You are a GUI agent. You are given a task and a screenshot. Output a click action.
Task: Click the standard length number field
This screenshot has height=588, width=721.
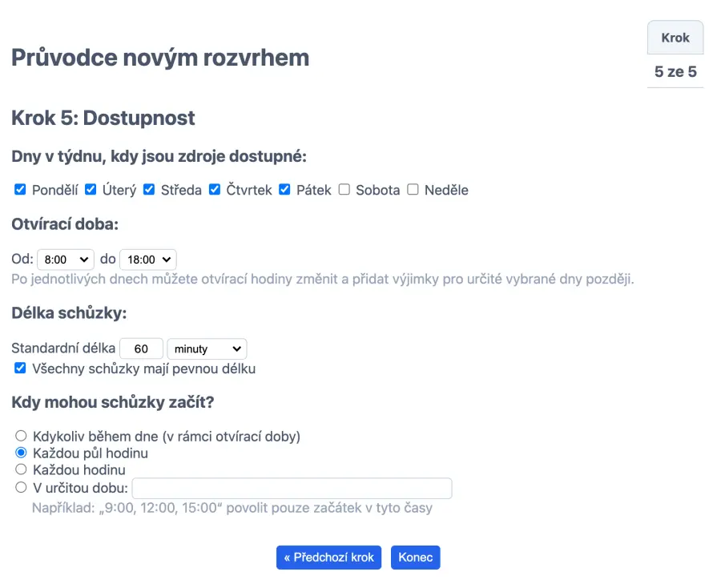point(142,349)
